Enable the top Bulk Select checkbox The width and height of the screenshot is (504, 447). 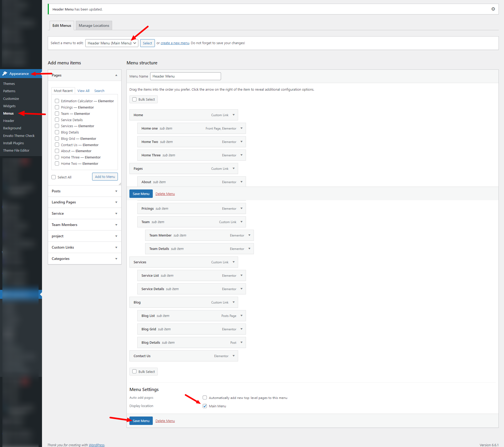click(134, 99)
